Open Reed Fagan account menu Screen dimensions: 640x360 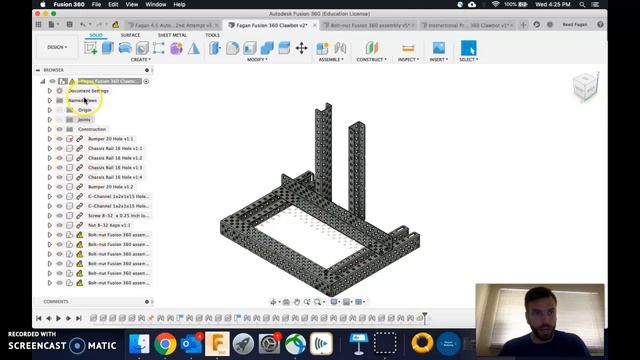[x=575, y=24]
